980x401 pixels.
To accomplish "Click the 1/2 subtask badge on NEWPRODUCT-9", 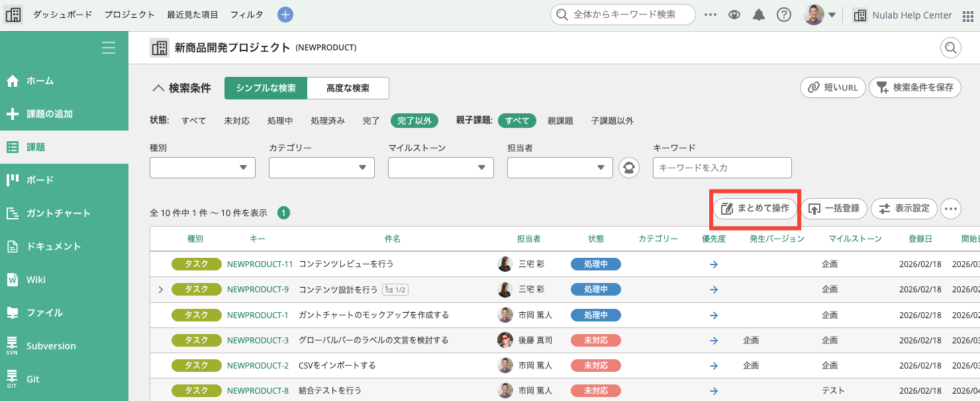I will (x=395, y=290).
